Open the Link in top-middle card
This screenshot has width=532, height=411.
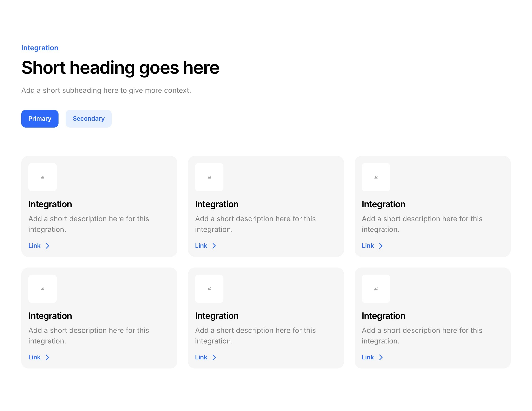point(201,246)
